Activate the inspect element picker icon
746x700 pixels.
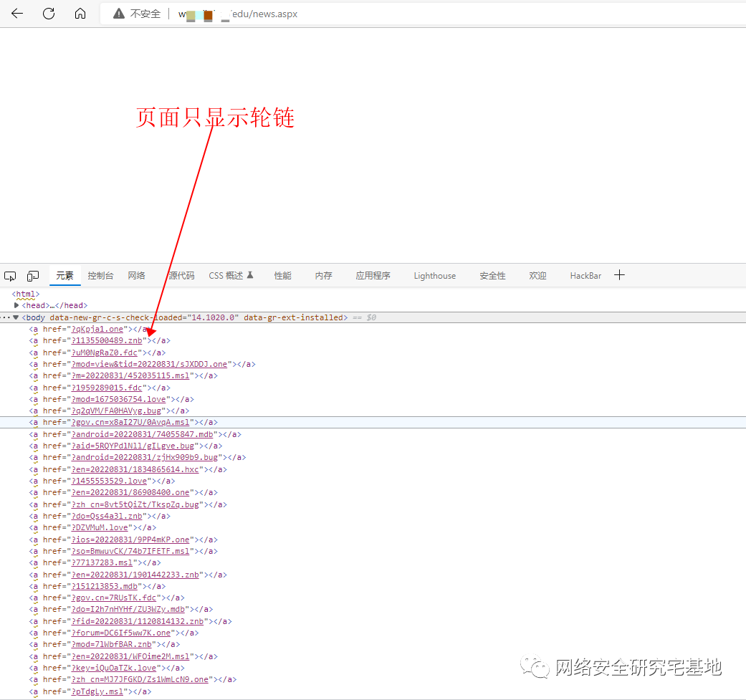tap(10, 276)
